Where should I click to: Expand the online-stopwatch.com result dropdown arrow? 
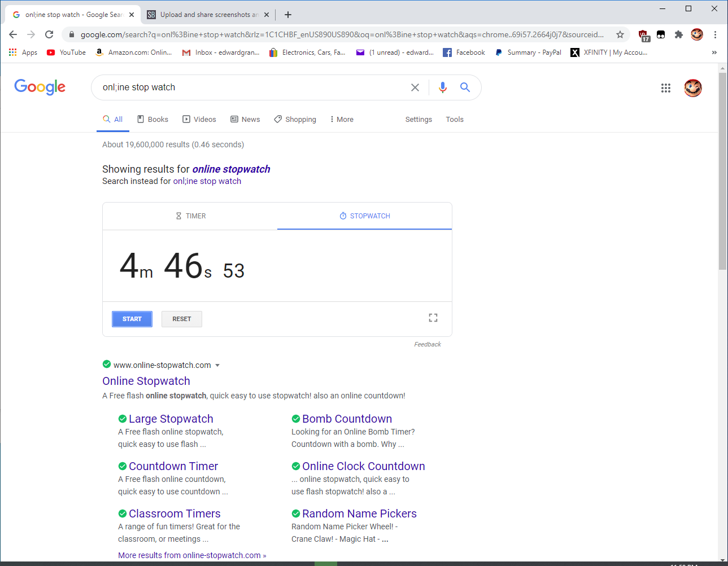217,365
